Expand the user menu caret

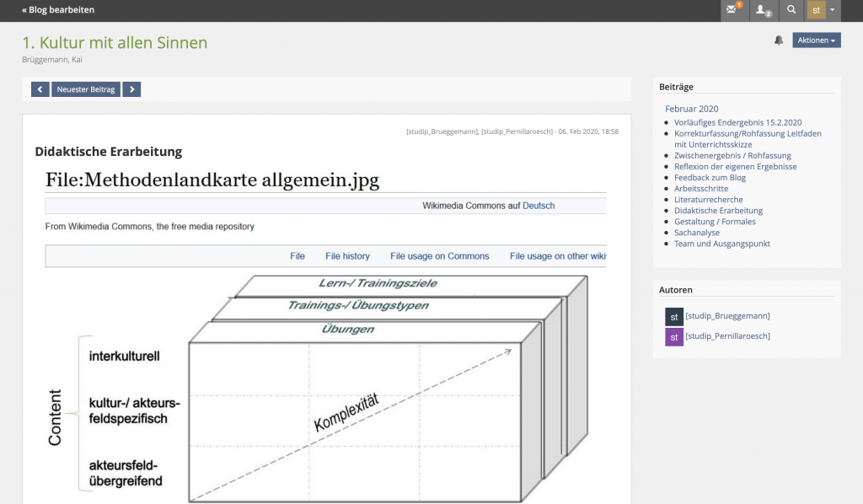click(834, 10)
